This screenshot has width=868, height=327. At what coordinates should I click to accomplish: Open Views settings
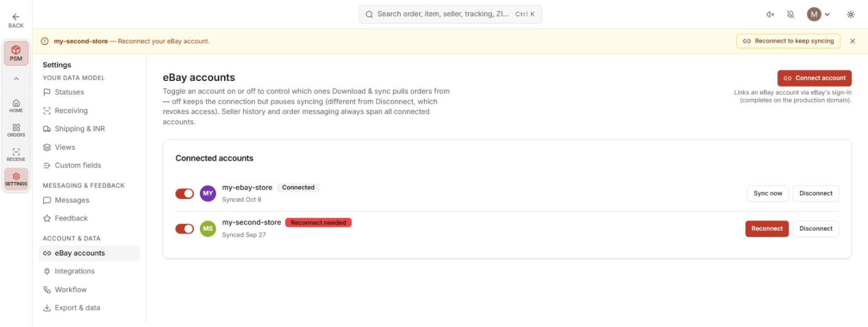pos(89,147)
